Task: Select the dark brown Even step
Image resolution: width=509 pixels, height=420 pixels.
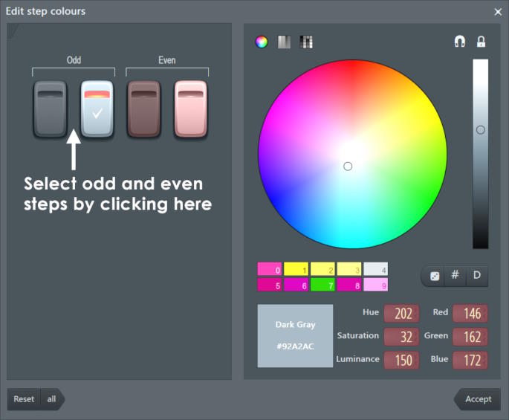Action: click(144, 109)
